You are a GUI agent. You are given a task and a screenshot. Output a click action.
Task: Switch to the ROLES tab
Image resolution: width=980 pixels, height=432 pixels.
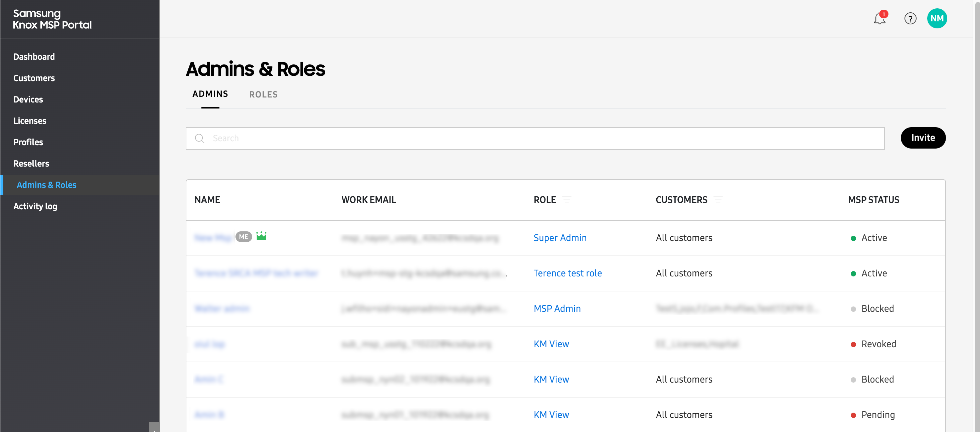[263, 95]
